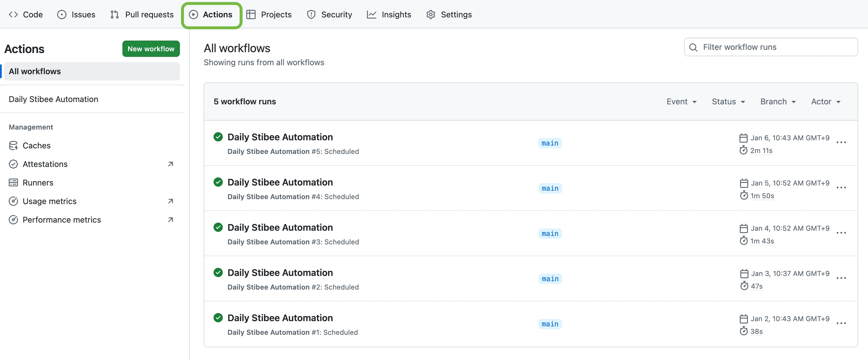Expand the Status filter dropdown

pos(728,102)
